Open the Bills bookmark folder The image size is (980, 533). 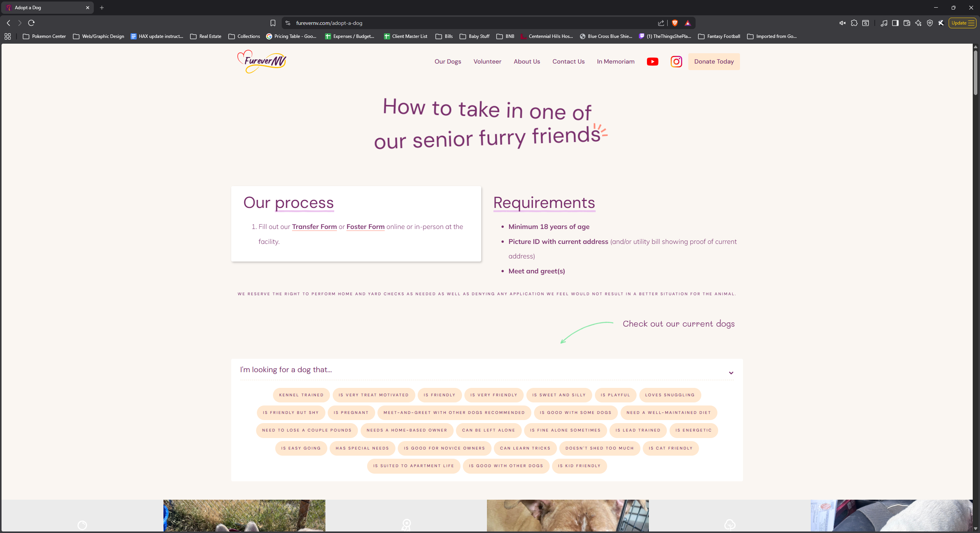click(444, 36)
